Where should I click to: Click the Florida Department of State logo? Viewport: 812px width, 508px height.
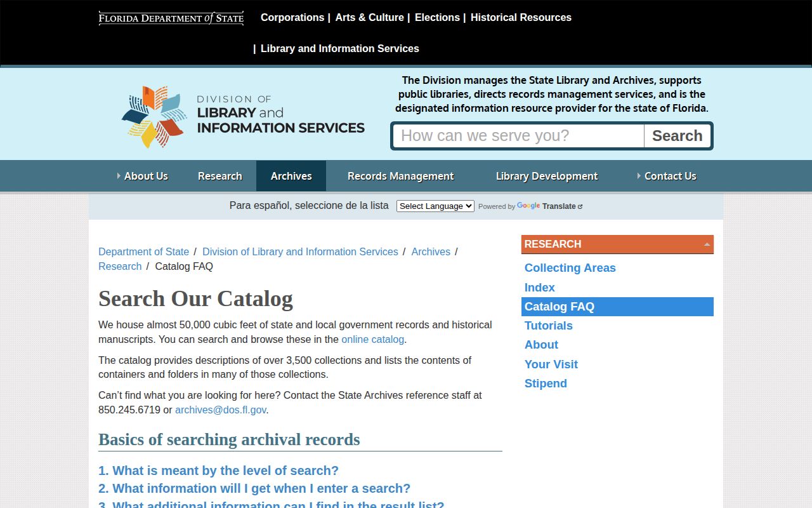click(171, 18)
